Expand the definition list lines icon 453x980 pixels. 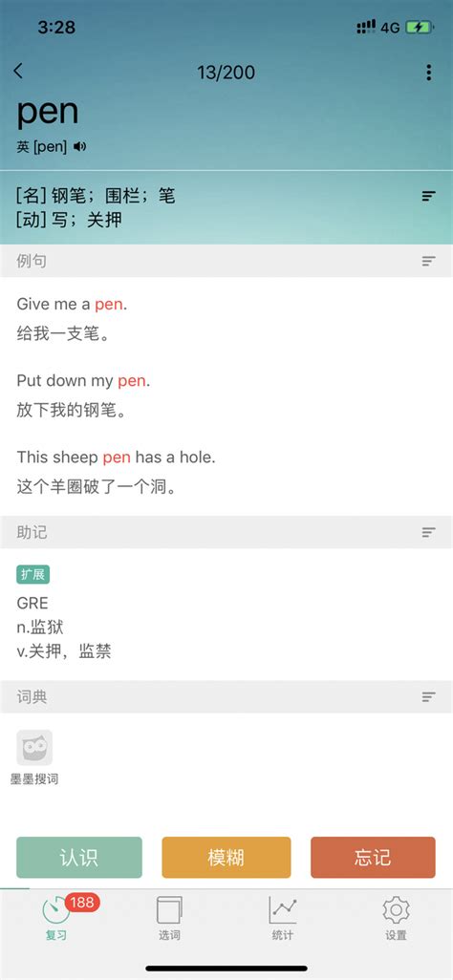coord(428,196)
